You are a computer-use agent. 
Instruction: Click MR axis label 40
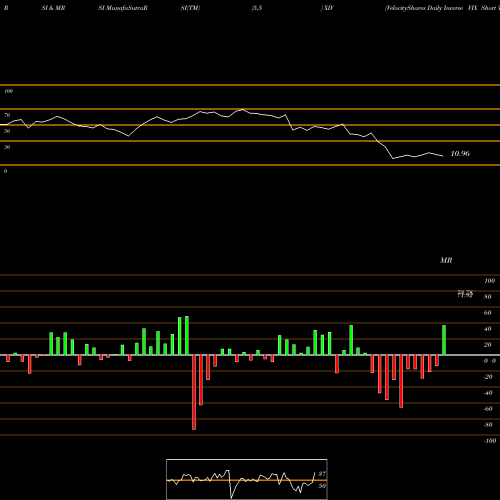point(488,329)
